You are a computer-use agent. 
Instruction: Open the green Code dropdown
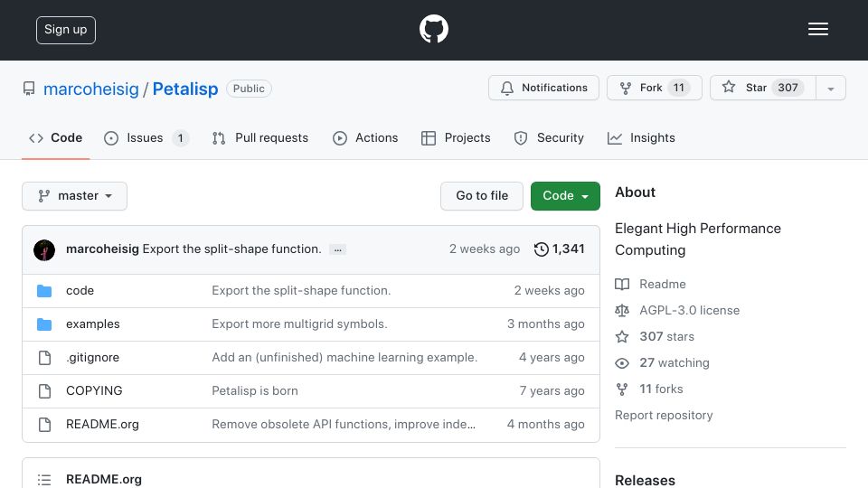coord(565,196)
